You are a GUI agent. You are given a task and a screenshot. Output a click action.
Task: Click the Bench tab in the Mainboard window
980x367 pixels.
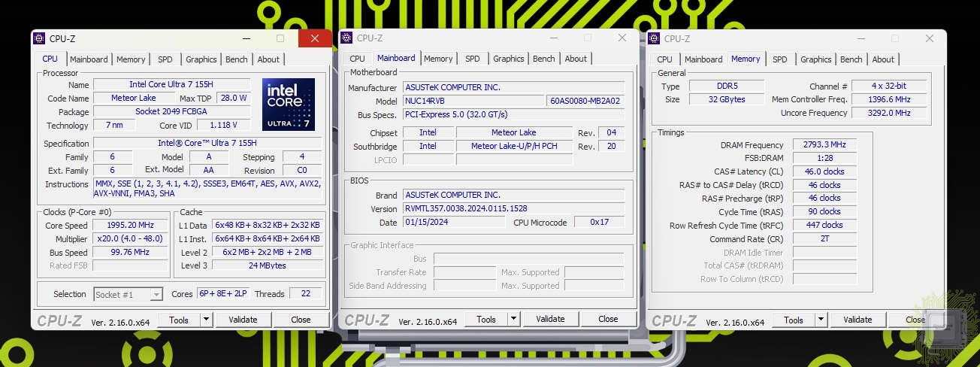[x=544, y=59]
